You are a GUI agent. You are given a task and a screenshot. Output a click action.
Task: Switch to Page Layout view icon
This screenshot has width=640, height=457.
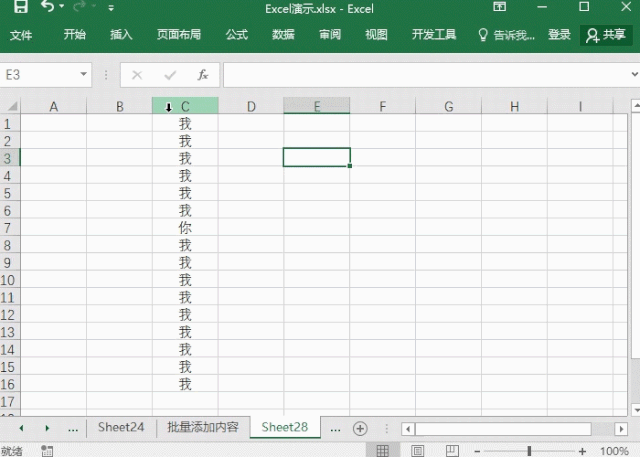418,451
